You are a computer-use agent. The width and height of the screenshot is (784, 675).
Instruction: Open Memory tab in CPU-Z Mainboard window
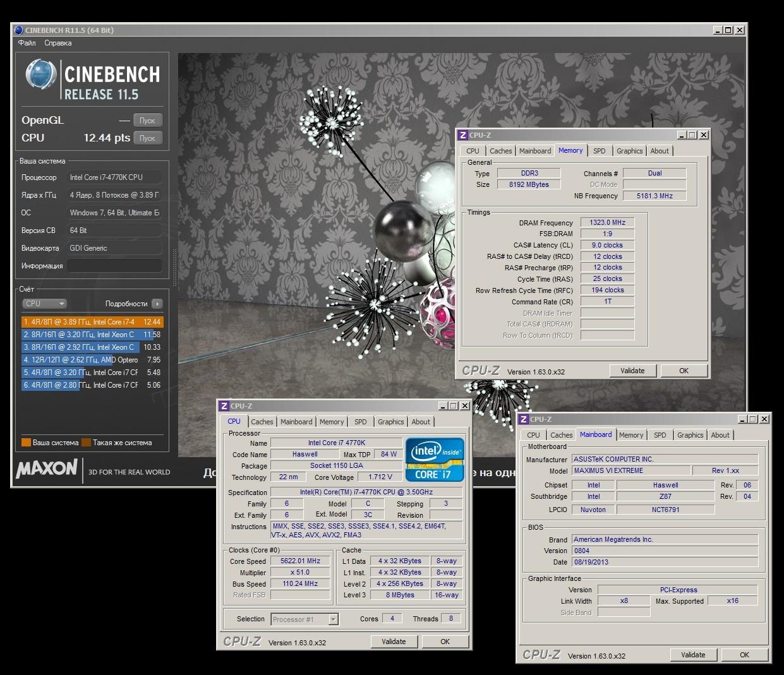click(631, 435)
